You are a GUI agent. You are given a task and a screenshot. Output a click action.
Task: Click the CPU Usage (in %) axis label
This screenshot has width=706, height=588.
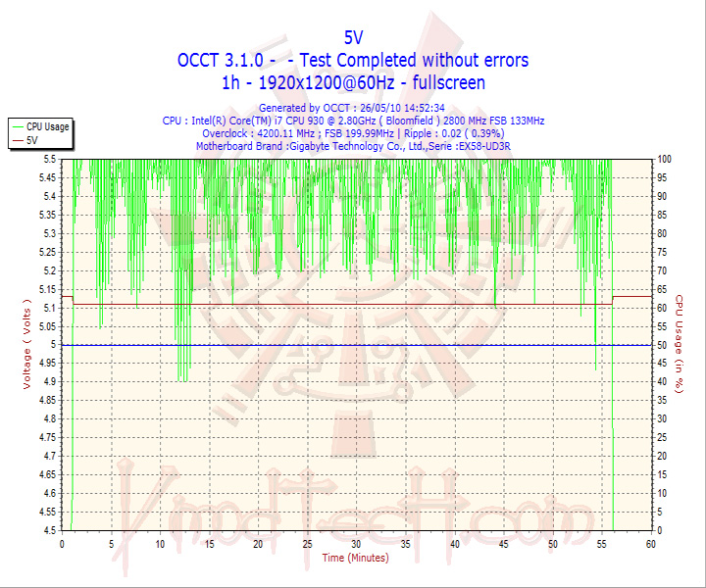pyautogui.click(x=679, y=344)
